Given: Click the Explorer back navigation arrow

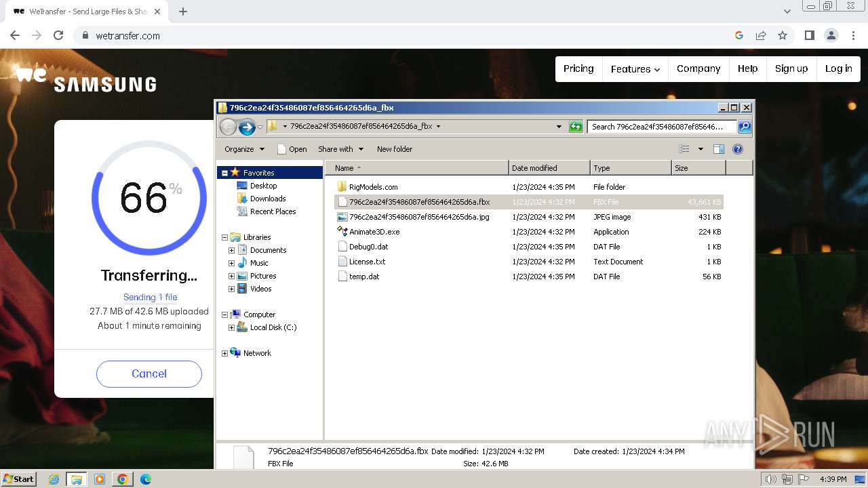Looking at the screenshot, I should point(229,127).
